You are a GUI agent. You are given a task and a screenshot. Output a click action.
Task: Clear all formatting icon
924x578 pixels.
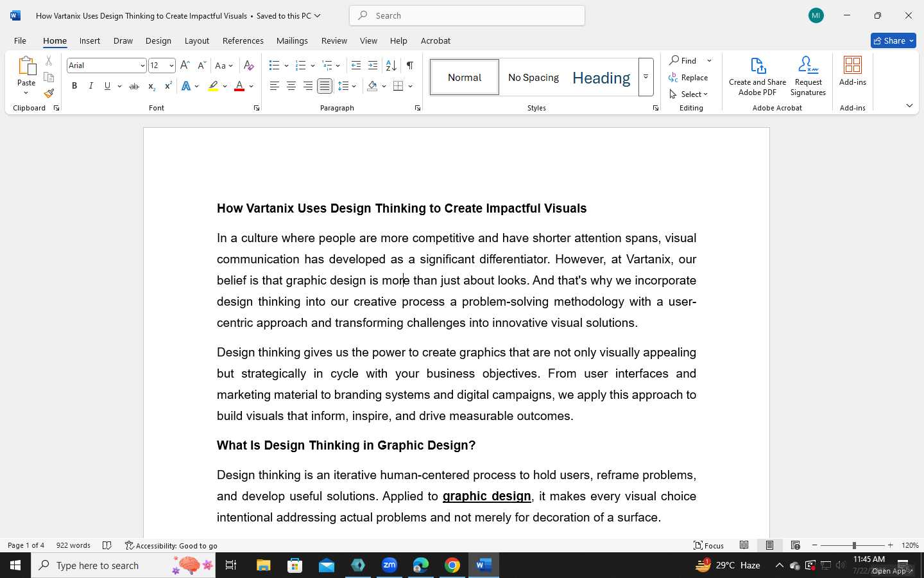pos(249,66)
